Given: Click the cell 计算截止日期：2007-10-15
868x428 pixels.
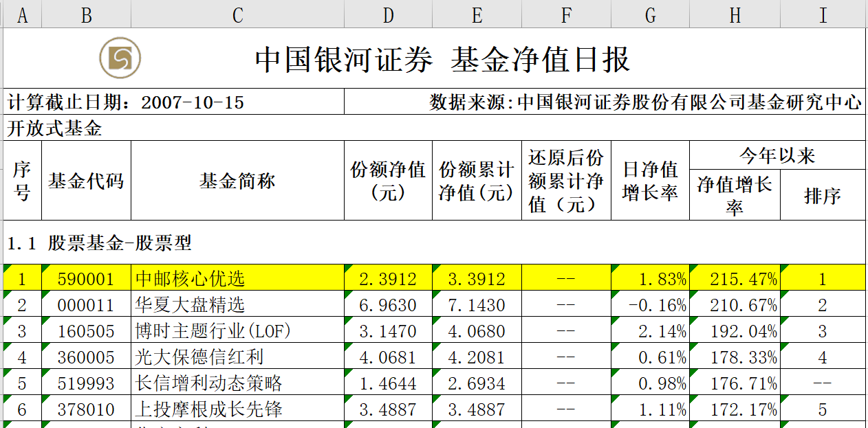Looking at the screenshot, I should tap(174, 102).
